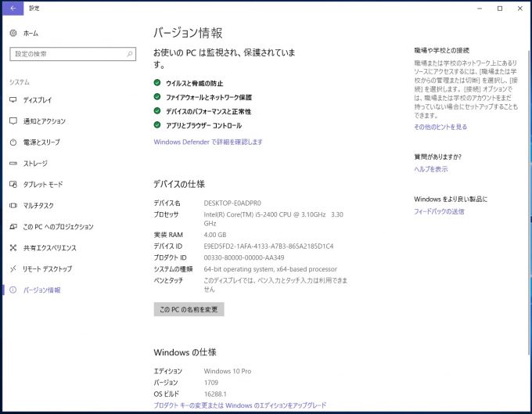
Task: Click green check beside ウイルスと脅威の防止
Action: pyautogui.click(x=157, y=82)
